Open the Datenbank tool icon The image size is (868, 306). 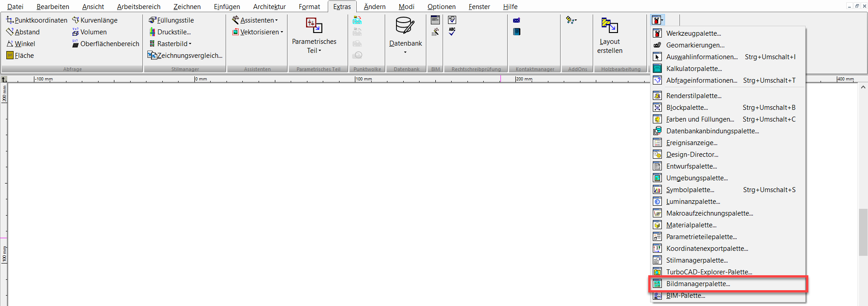pos(405,26)
